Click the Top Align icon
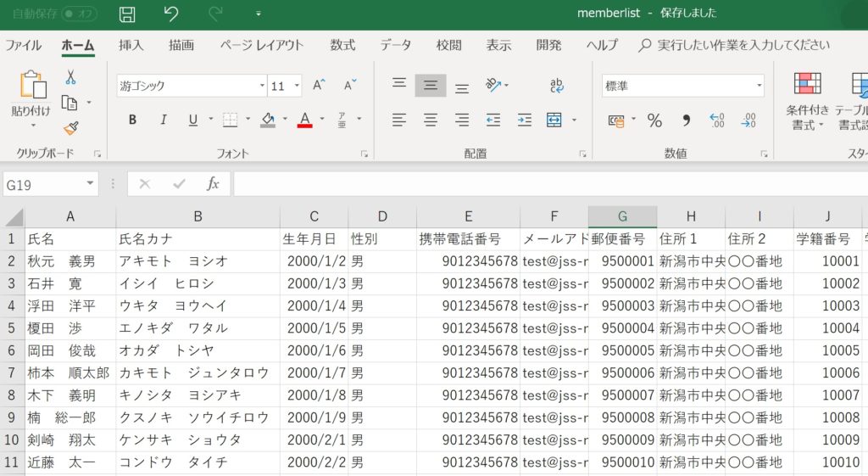 (399, 84)
